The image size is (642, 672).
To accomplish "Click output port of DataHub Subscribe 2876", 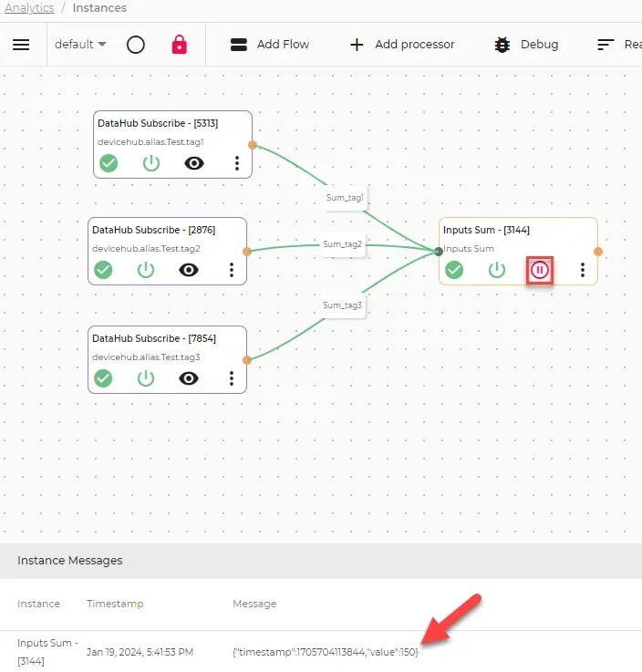I will click(x=247, y=252).
